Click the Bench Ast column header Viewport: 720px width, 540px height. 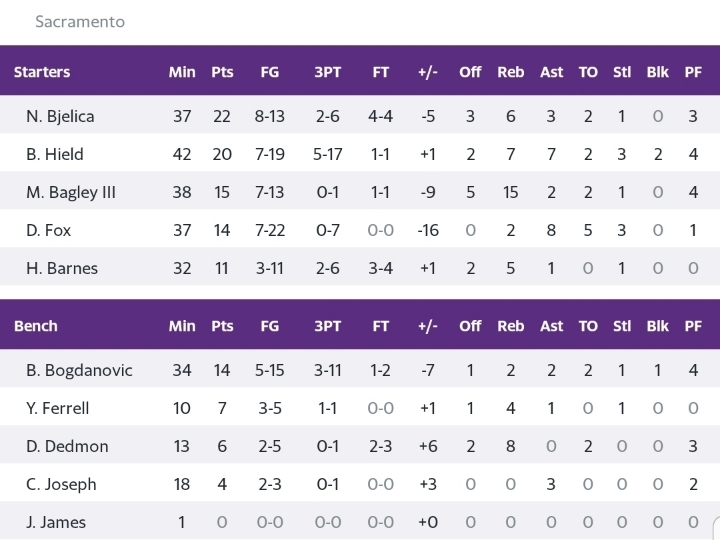(551, 326)
